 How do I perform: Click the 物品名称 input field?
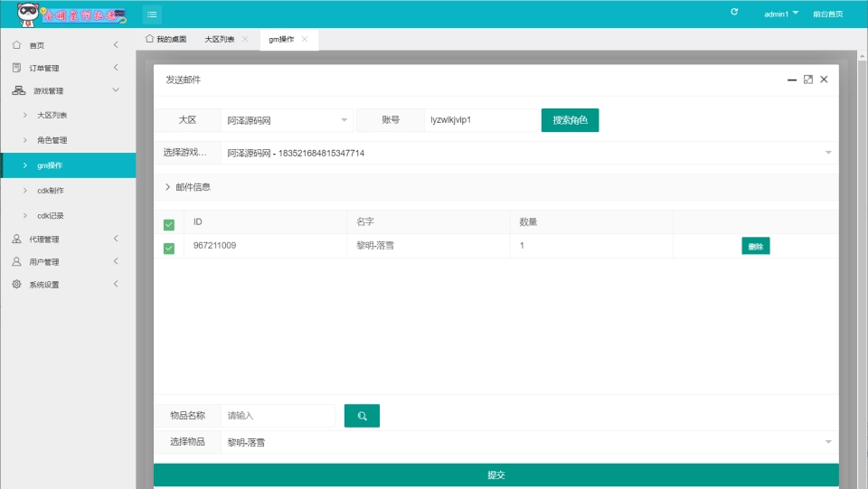tap(278, 416)
